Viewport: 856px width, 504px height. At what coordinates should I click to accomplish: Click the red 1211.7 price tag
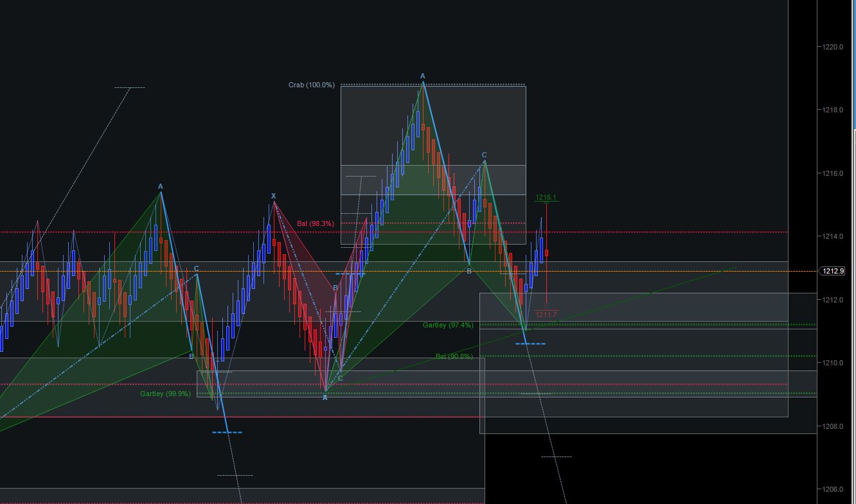pyautogui.click(x=546, y=315)
